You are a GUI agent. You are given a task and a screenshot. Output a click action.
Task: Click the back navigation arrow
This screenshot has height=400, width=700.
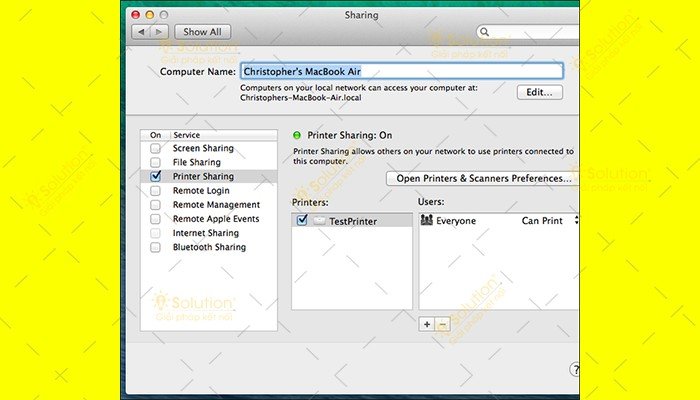pos(141,32)
